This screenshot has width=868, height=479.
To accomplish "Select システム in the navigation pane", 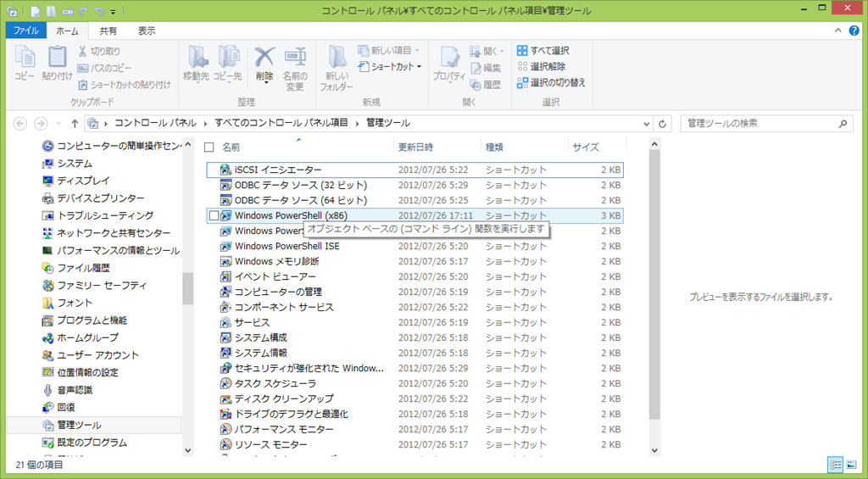I will [x=75, y=164].
